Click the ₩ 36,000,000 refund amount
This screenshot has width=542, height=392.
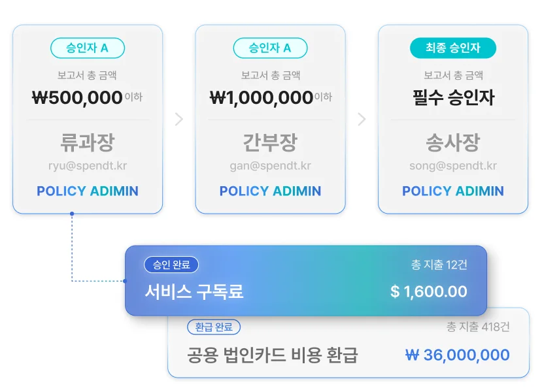pos(458,355)
